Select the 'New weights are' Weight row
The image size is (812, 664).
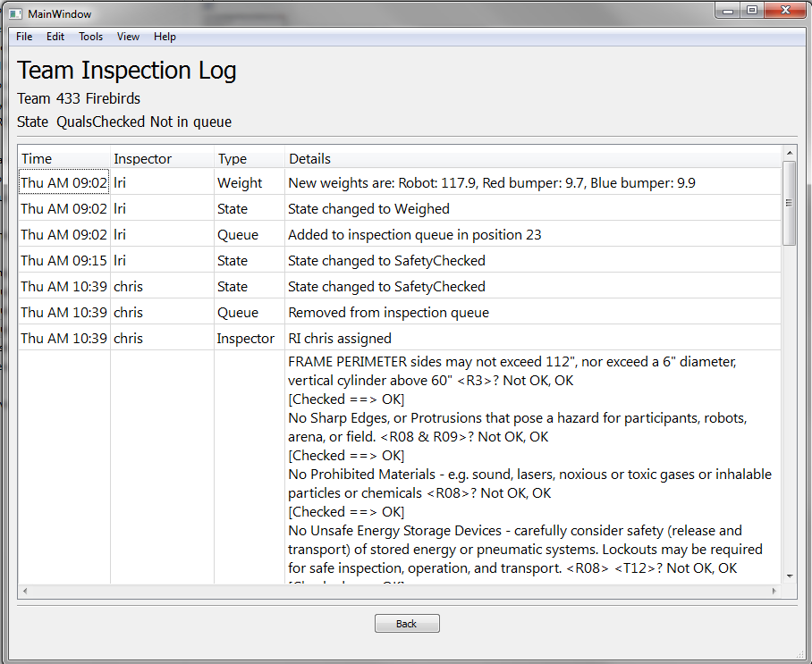coord(491,183)
